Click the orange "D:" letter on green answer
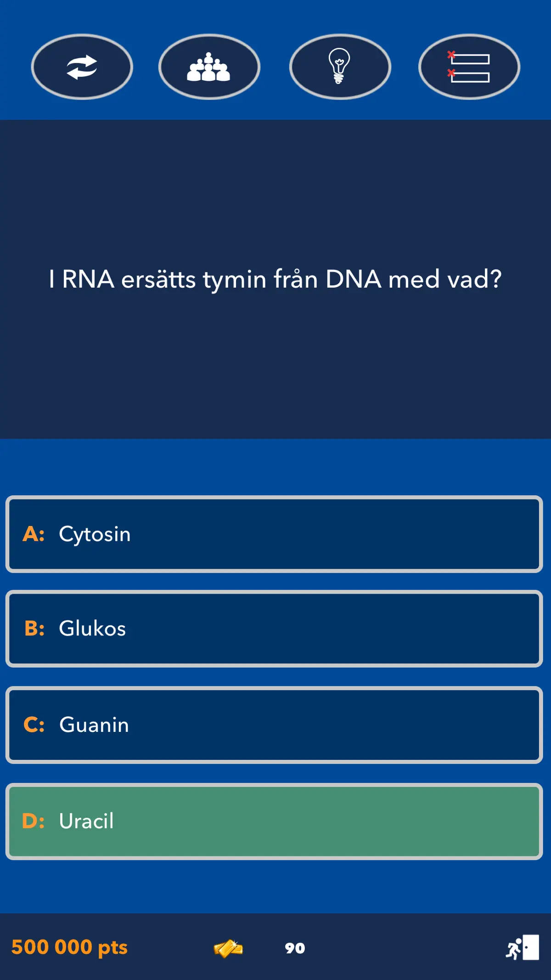 coord(34,821)
